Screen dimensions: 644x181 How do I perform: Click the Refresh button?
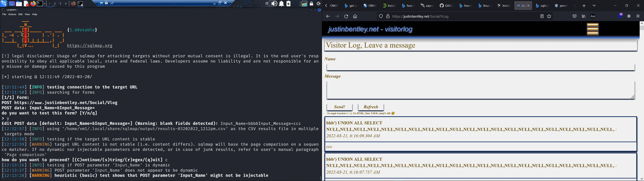point(371,107)
